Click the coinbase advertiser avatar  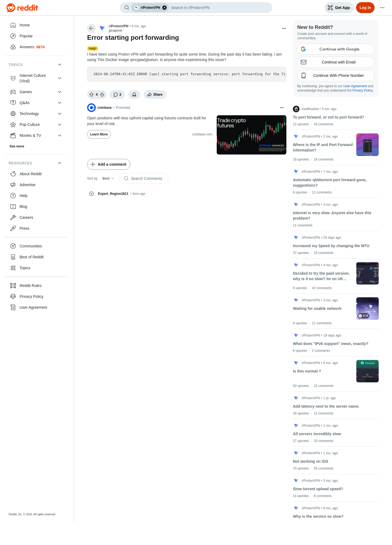[x=91, y=108]
